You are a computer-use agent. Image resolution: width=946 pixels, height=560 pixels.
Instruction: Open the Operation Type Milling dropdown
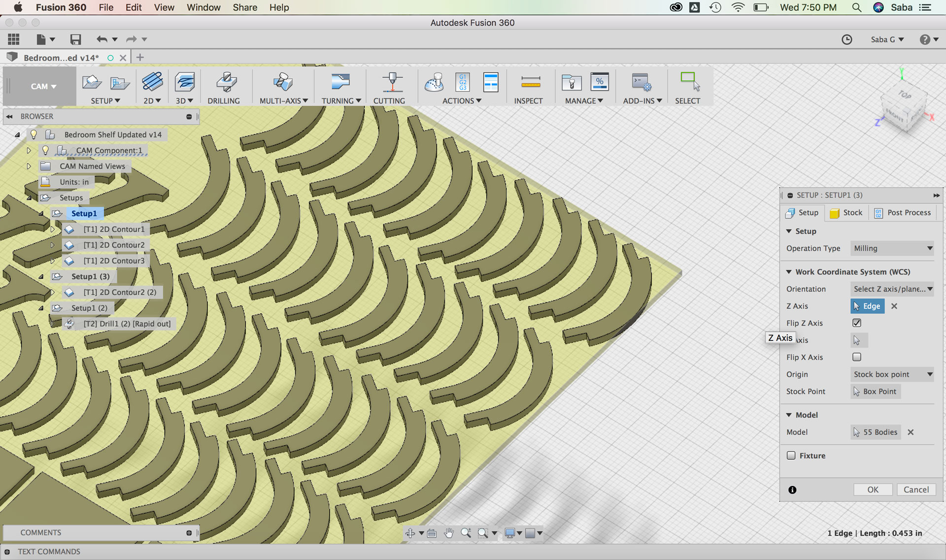coord(892,248)
